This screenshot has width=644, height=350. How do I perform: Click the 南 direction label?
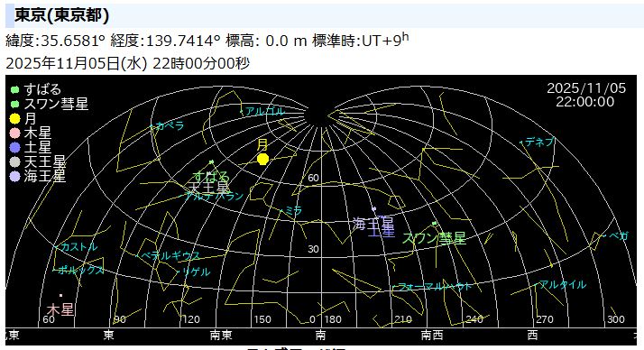point(321,336)
